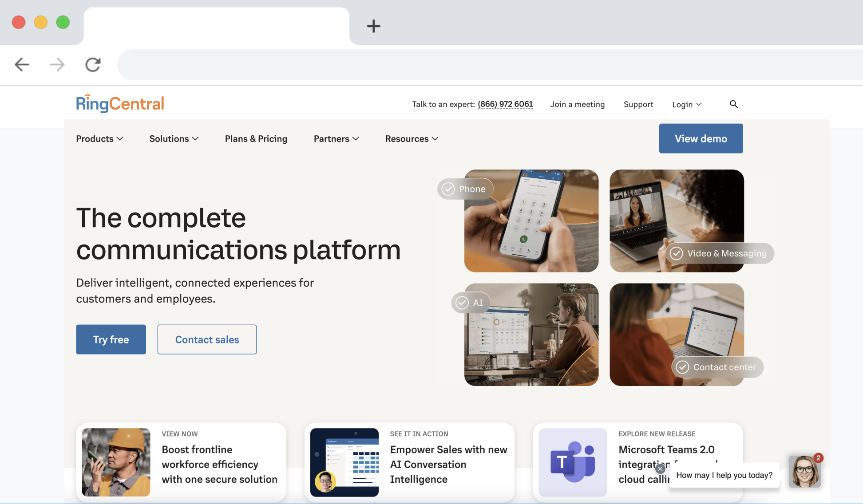Click the 'EXPLORE NEW RELEASE' card label

[657, 434]
